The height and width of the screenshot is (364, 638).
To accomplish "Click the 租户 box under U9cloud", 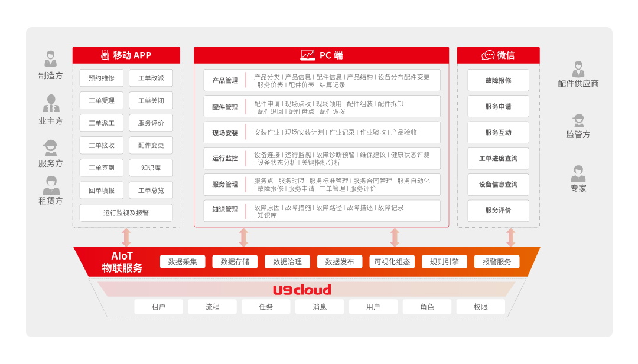I will point(158,307).
